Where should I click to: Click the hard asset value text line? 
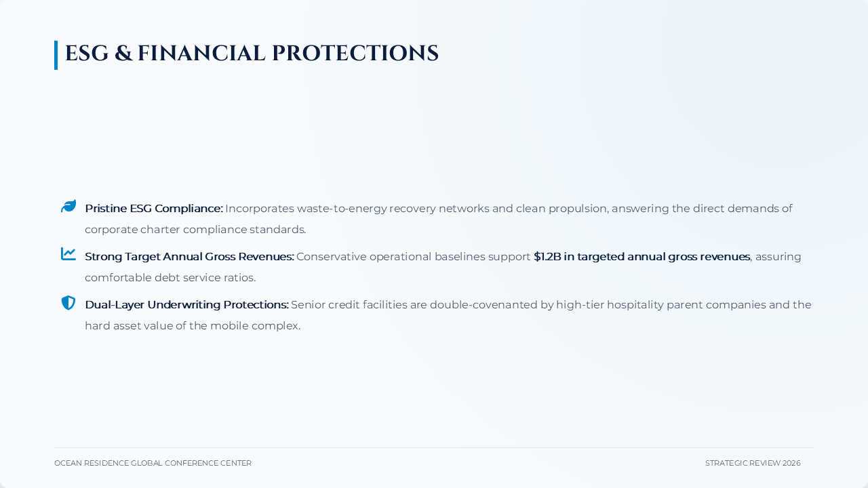[x=193, y=326]
